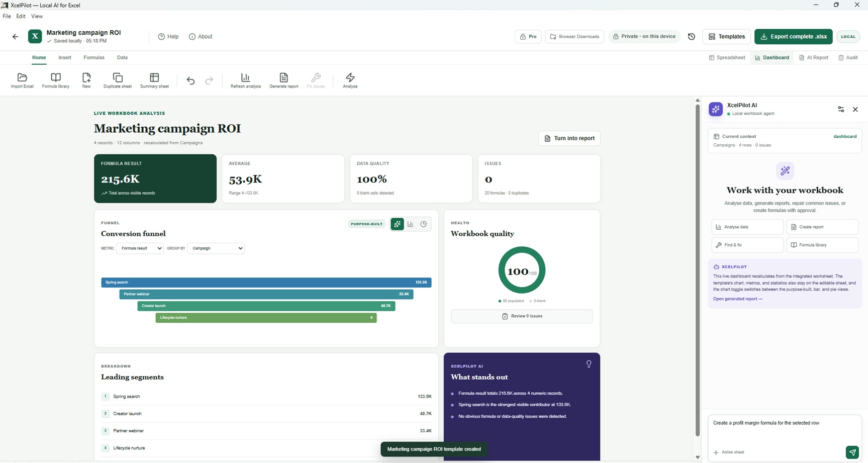Open the Metric dropdown showing Formula result
This screenshot has height=463, width=868.
point(140,248)
